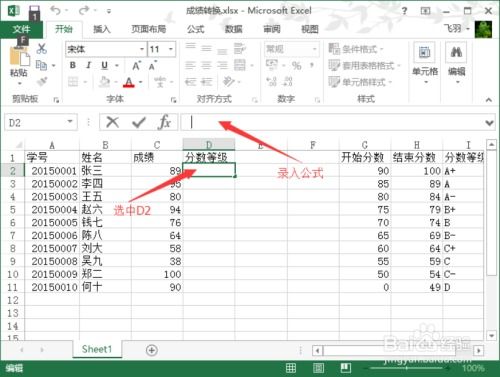Apply cell borders icon
This screenshot has width=500, height=377.
[73, 81]
